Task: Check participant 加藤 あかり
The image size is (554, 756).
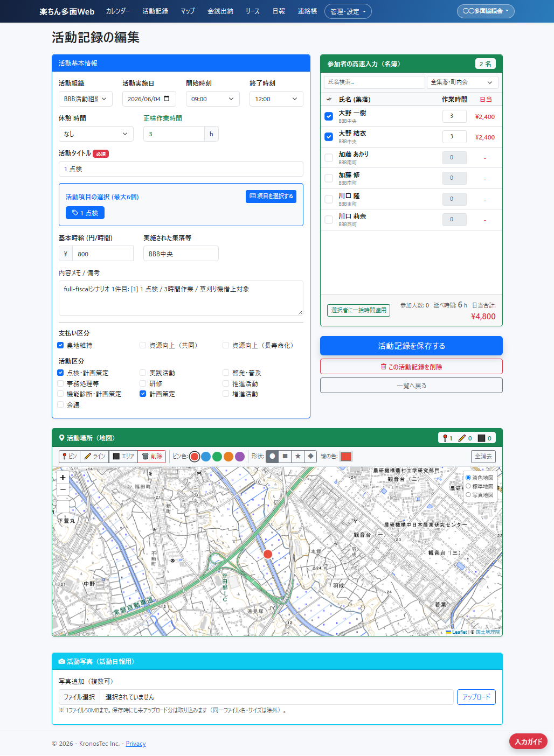Action: (329, 158)
